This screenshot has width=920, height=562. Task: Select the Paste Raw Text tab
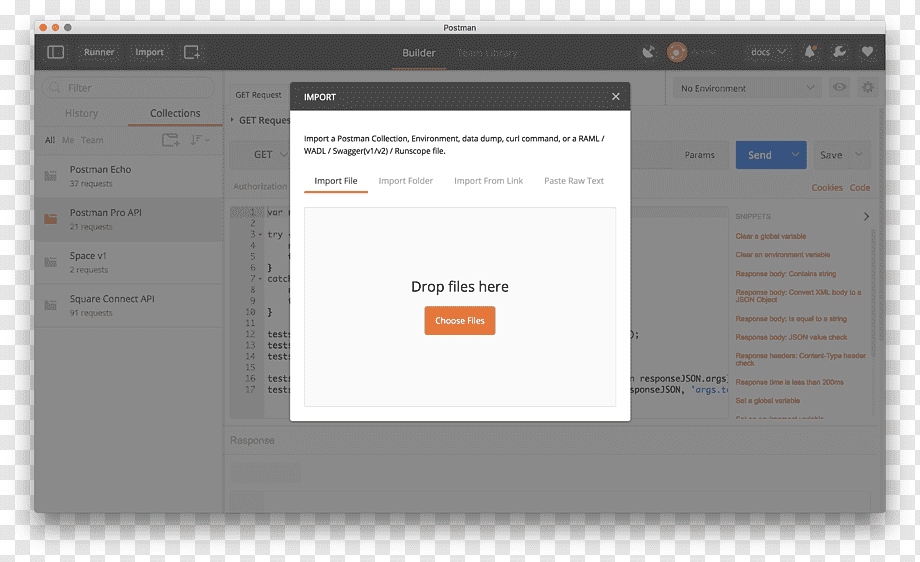[574, 181]
